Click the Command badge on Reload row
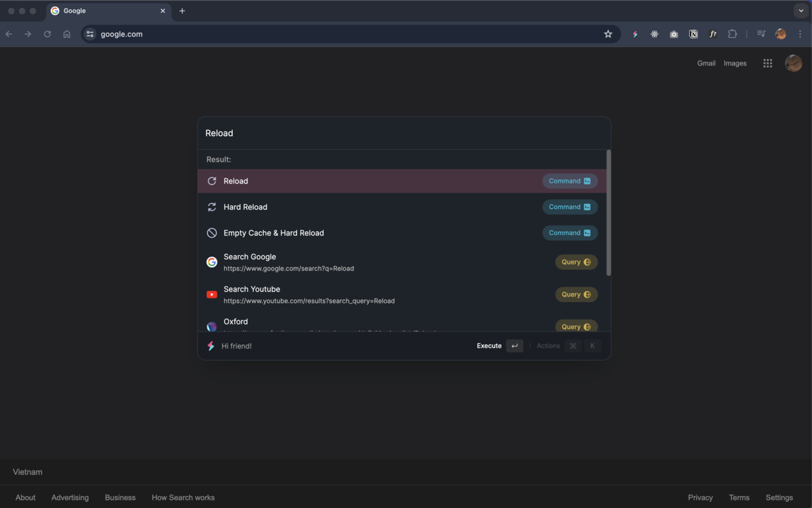 click(x=570, y=181)
